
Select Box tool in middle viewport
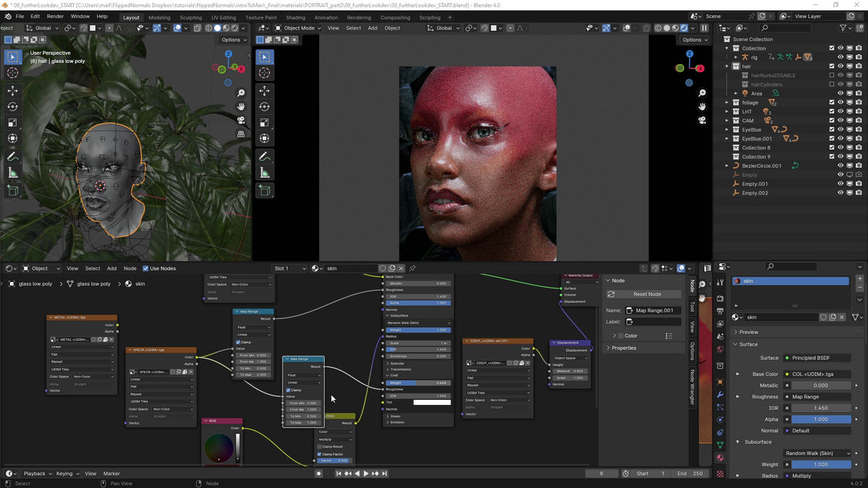click(x=265, y=57)
